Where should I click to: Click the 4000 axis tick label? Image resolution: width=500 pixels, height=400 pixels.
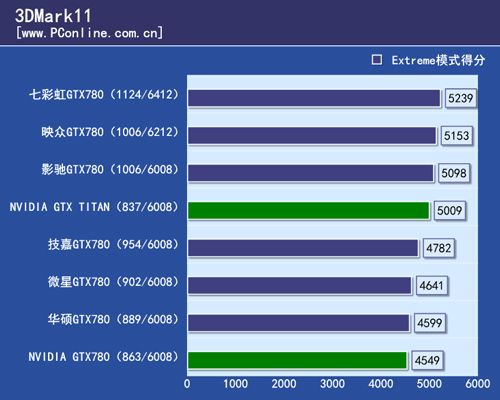[x=381, y=384]
